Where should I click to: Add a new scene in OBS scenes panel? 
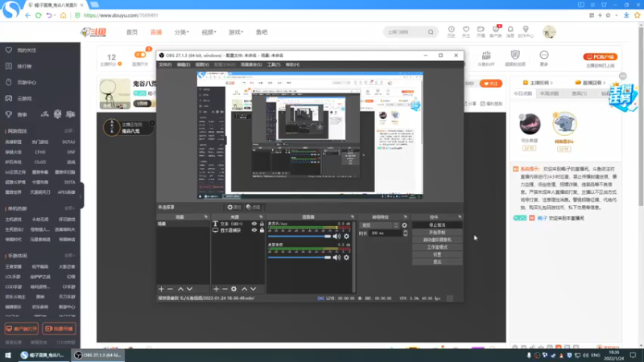(161, 289)
